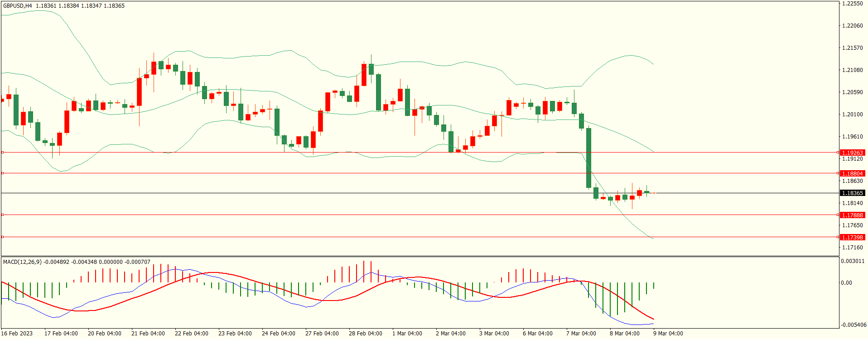This screenshot has width=868, height=339.
Task: Click the 20 Feb 04:00 time label
Action: pos(105,334)
